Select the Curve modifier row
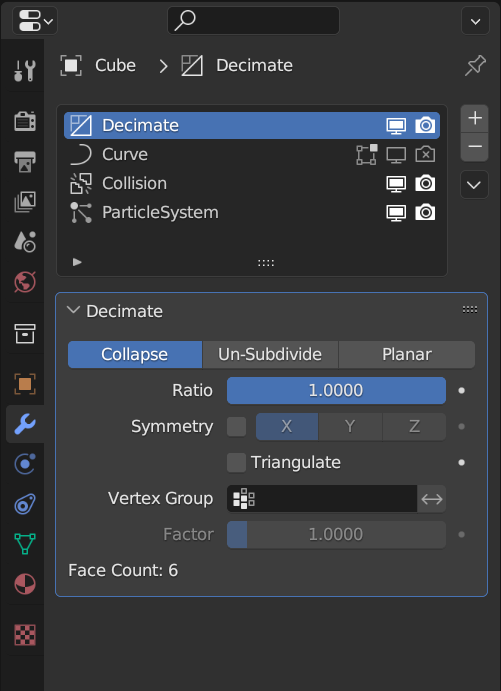The height and width of the screenshot is (691, 501). tap(252, 155)
